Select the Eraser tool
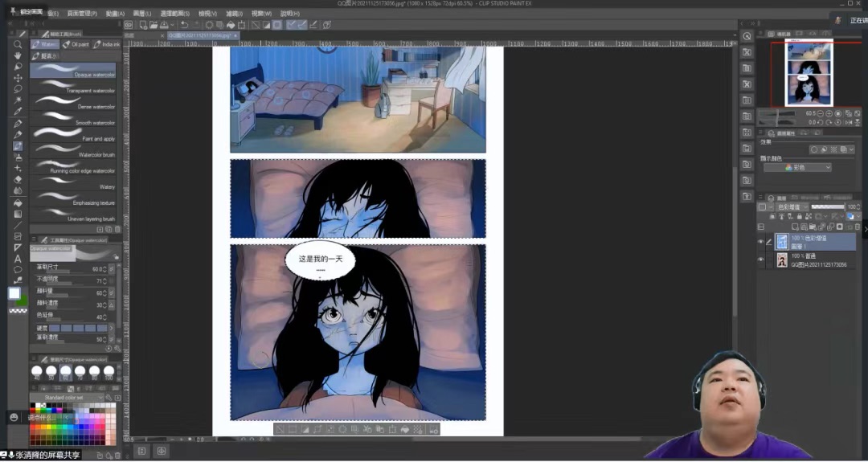This screenshot has height=462, width=868. click(18, 179)
